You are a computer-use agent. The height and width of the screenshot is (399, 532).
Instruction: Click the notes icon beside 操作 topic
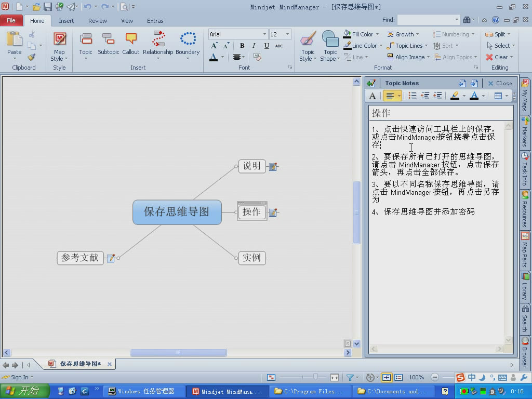click(273, 212)
